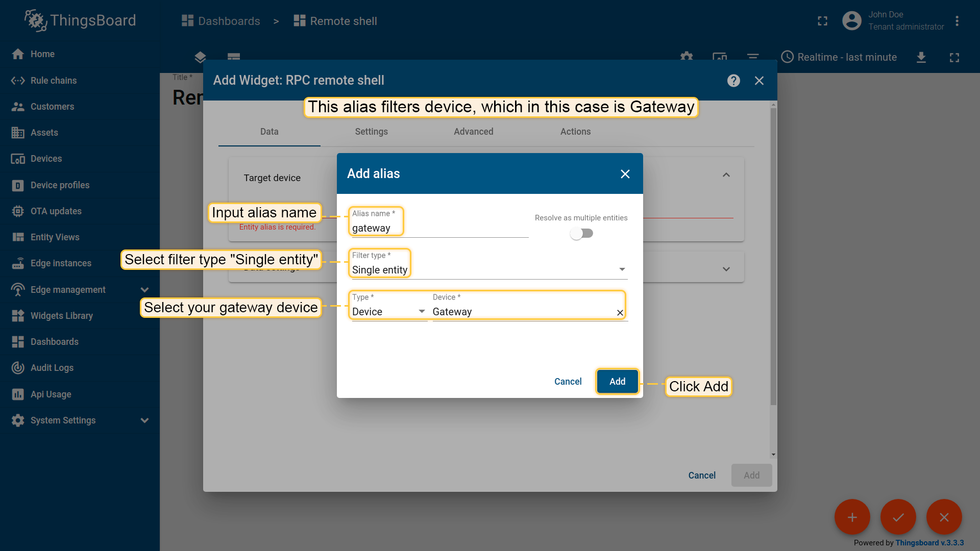Screen dimensions: 980x551
Task: Clear the Gateway device selection
Action: 620,312
